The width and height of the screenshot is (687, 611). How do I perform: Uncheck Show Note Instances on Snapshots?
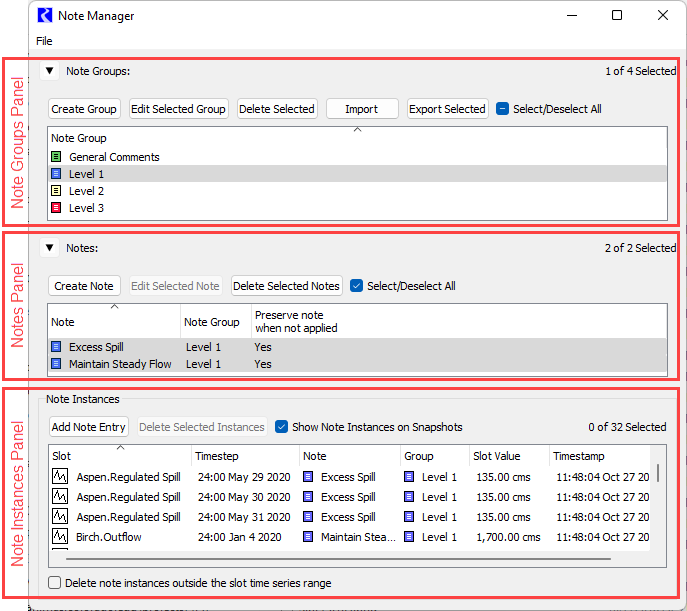point(282,427)
